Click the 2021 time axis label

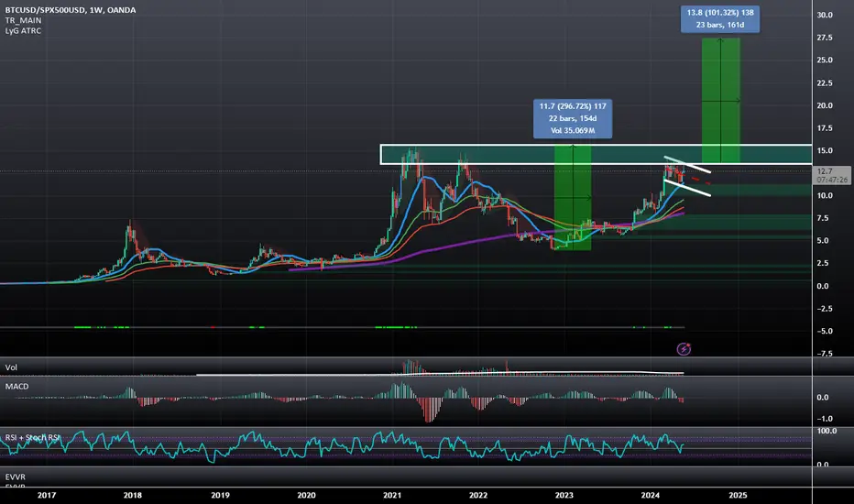[x=392, y=495]
